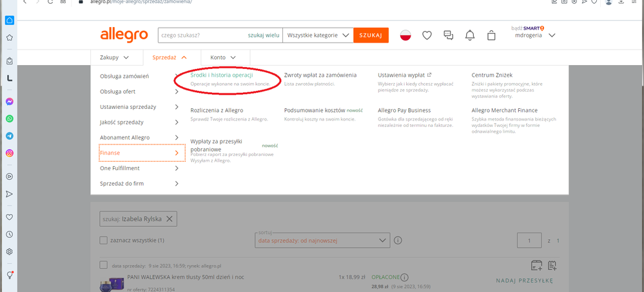Open 'Centrum Zniżek' link
Viewport: 644px width, 292px height.
click(x=492, y=75)
